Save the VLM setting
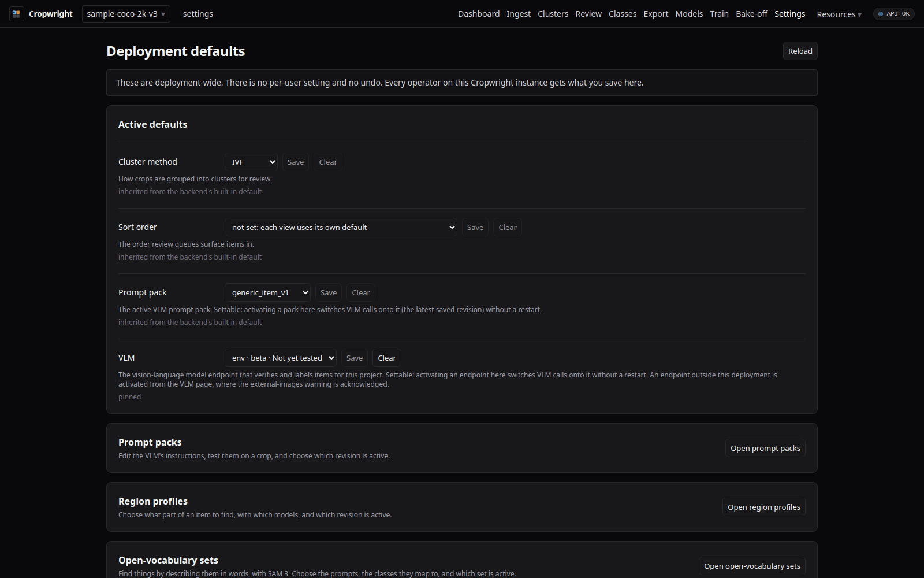The height and width of the screenshot is (578, 924). (x=355, y=358)
